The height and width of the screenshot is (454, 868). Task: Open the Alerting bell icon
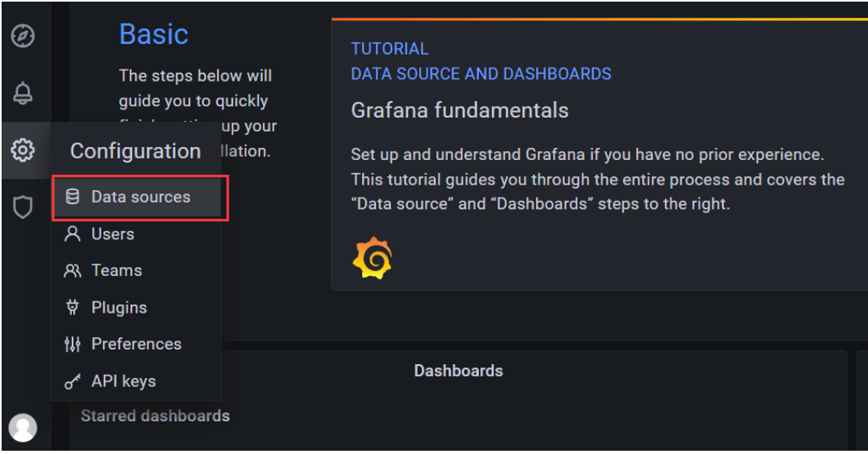(23, 92)
